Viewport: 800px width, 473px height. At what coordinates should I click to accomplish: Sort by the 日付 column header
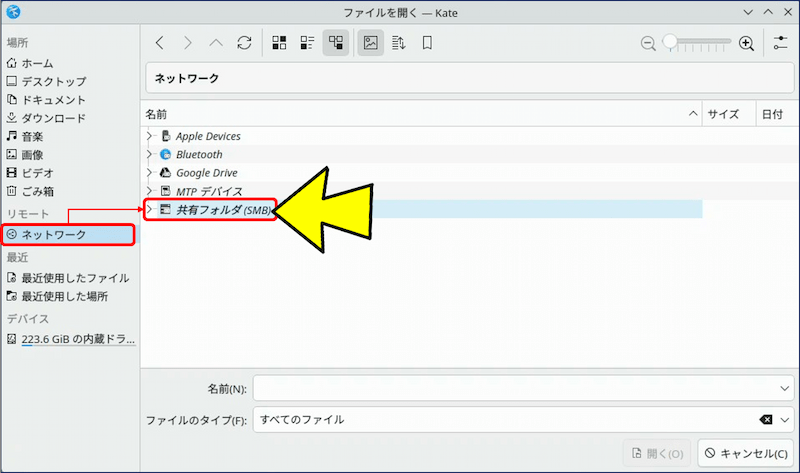(x=776, y=114)
